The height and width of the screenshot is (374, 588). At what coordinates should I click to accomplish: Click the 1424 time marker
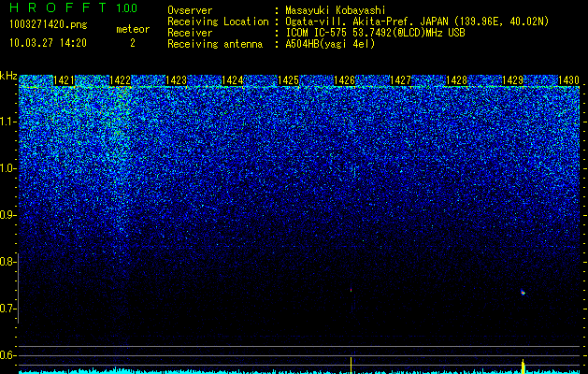[233, 80]
